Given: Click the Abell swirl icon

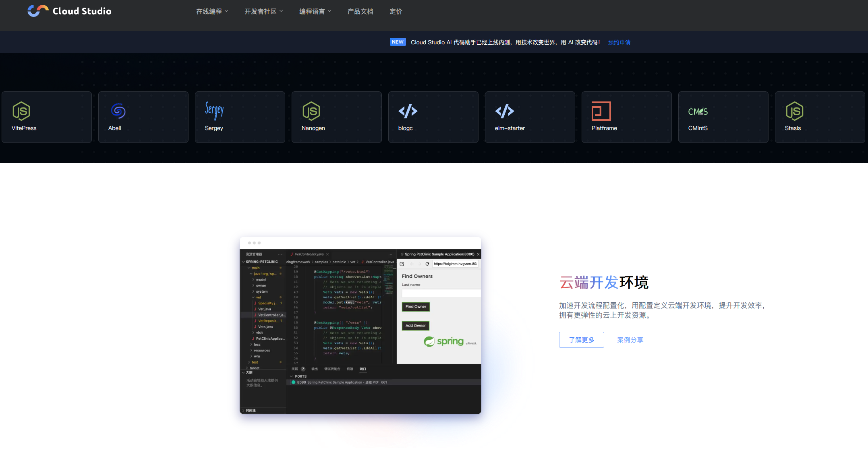Looking at the screenshot, I should coord(118,111).
